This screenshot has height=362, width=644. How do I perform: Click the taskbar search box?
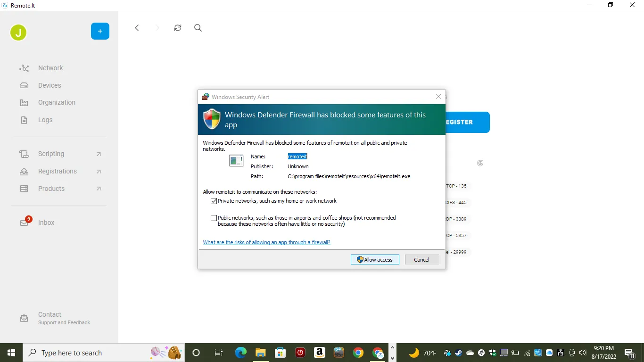coord(104,353)
